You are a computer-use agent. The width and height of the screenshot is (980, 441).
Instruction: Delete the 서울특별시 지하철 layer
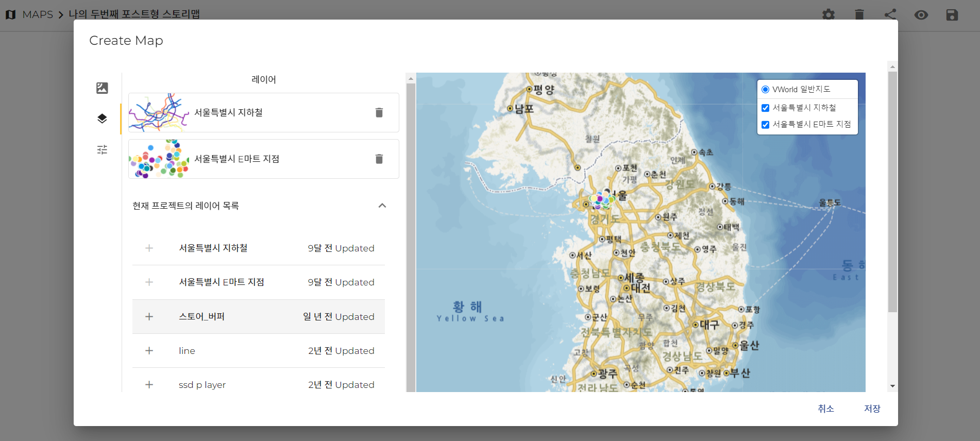379,112
